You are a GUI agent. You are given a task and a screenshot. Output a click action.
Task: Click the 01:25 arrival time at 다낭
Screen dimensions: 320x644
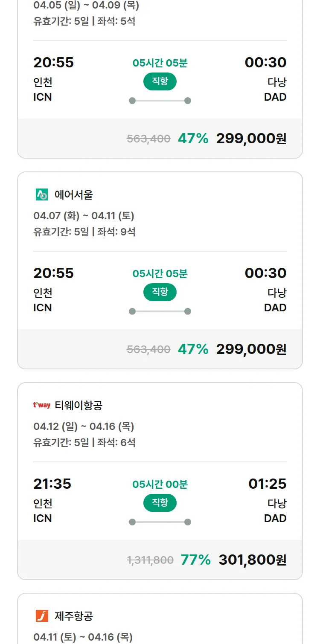(267, 484)
